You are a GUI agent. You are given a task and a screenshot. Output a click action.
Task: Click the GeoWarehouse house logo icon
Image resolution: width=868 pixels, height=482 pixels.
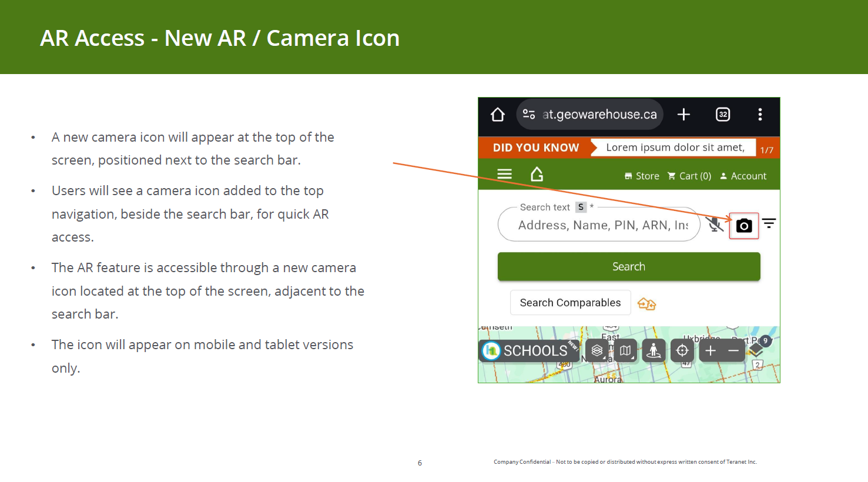pos(537,175)
